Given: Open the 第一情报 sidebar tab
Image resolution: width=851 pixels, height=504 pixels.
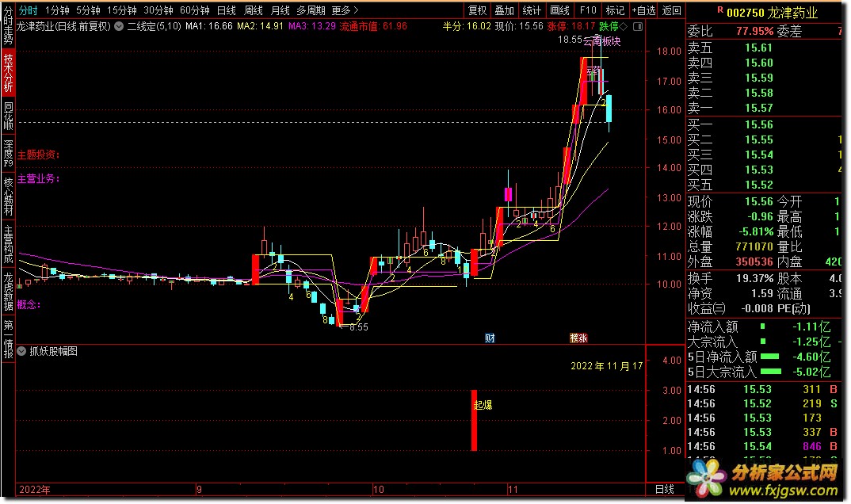Looking at the screenshot, I should coord(8,340).
